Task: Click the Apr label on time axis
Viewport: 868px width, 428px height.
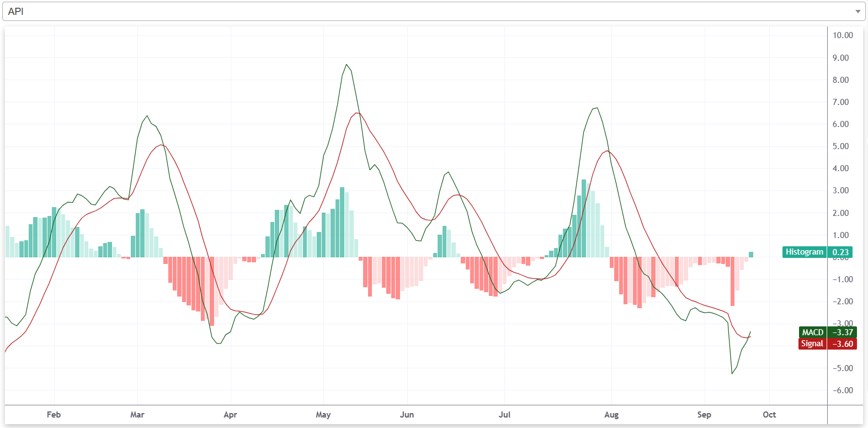Action: click(x=230, y=415)
